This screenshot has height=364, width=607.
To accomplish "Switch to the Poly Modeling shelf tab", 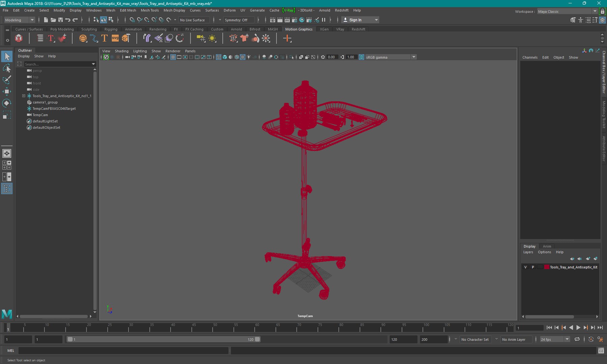I will pos(62,29).
